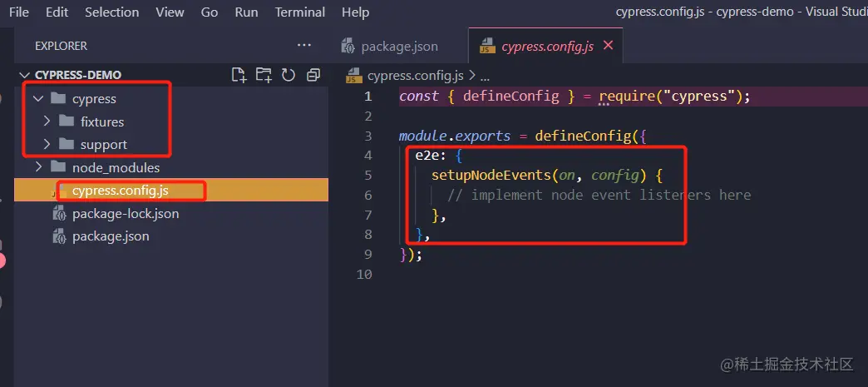868x387 pixels.
Task: Open cypress.config.js in the Explorer tree
Action: coord(171,191)
